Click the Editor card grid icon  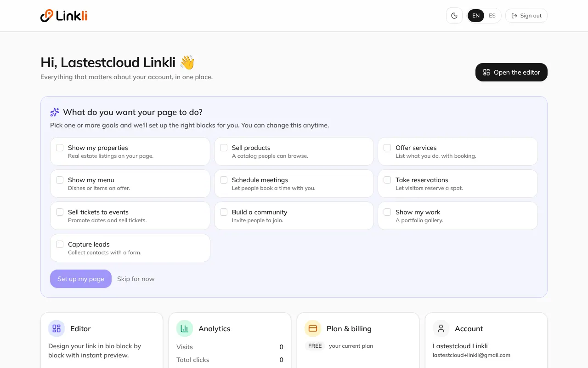point(57,328)
